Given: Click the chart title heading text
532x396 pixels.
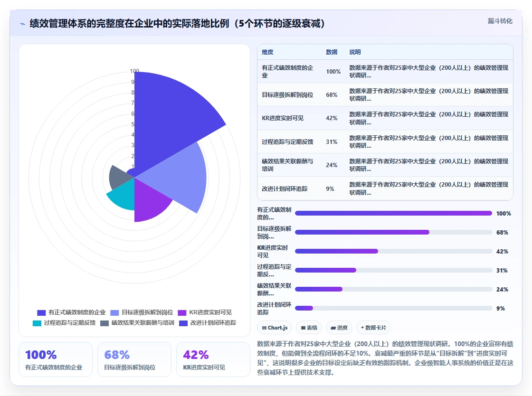Looking at the screenshot, I should (x=177, y=23).
